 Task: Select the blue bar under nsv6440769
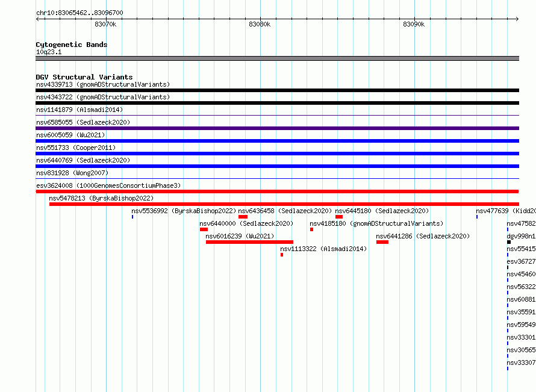coord(277,166)
